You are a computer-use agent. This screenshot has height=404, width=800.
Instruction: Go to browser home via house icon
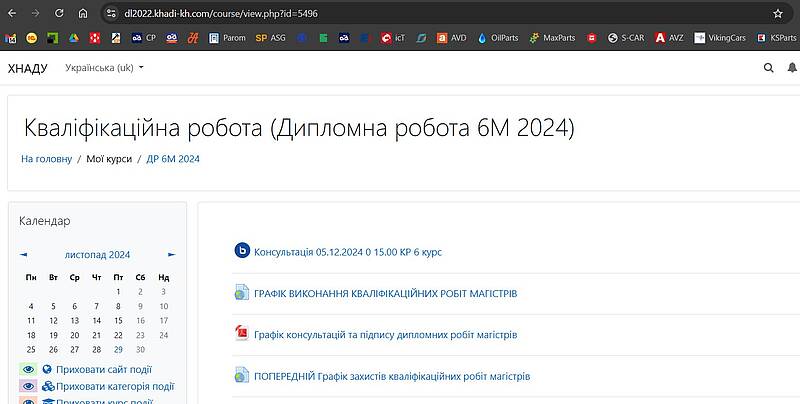(x=83, y=13)
